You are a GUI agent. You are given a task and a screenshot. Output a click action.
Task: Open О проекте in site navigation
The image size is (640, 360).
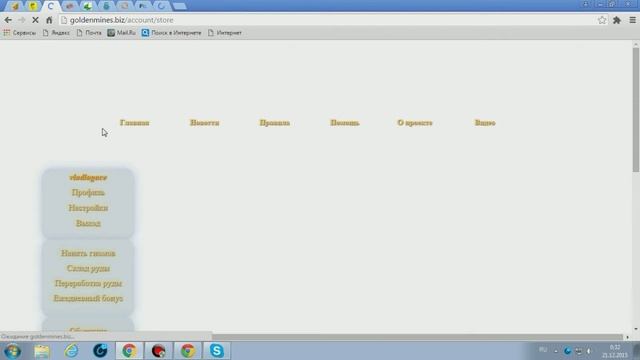[415, 122]
